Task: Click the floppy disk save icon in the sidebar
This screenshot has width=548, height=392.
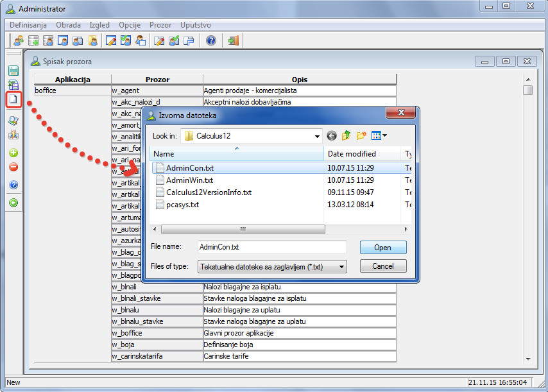Action: pos(13,71)
